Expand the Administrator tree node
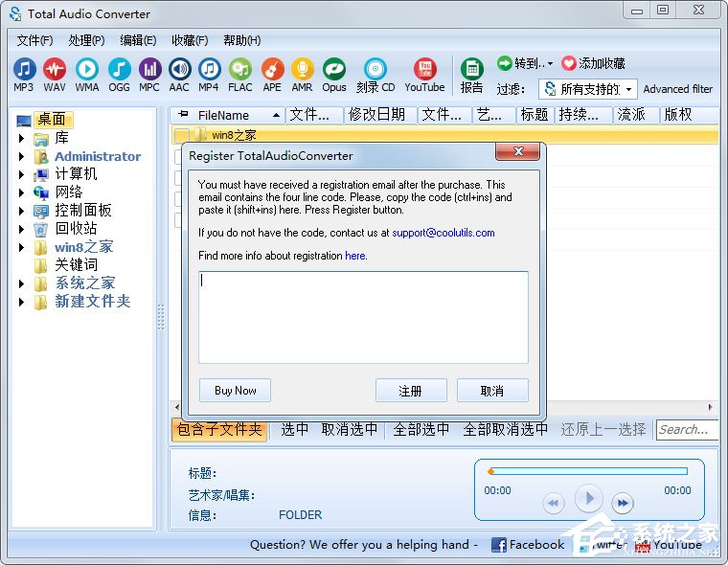The image size is (728, 565). (21, 156)
